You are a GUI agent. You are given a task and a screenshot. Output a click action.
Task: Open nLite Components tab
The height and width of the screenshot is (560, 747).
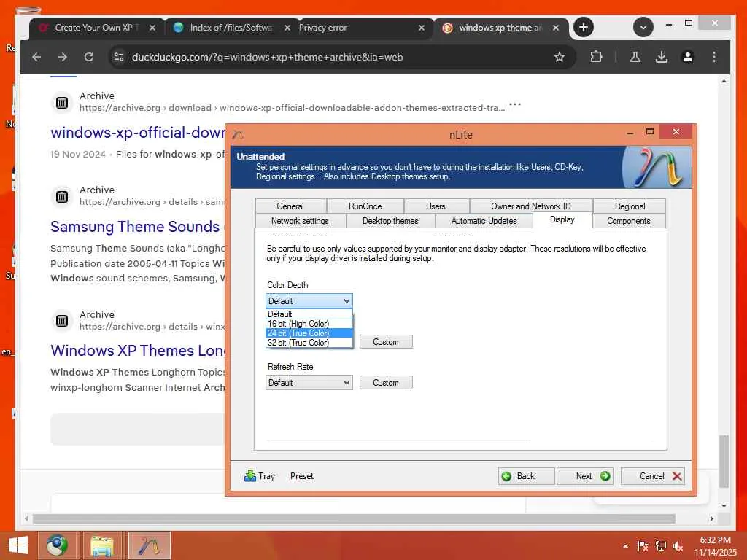click(629, 221)
